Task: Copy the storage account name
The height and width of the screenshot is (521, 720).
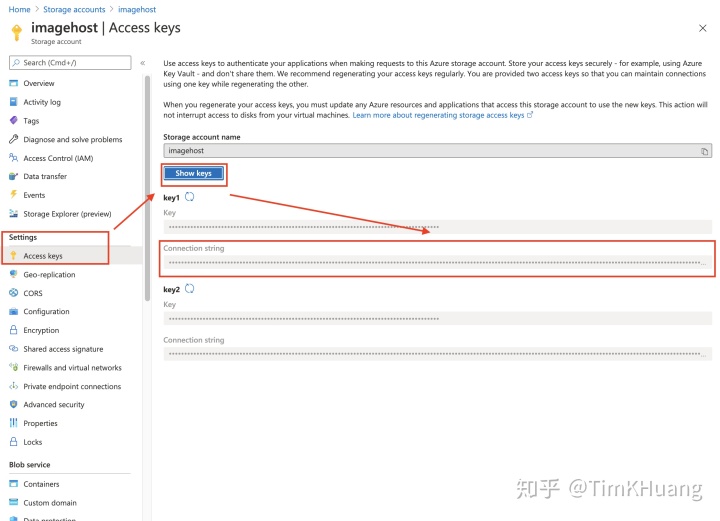Action: 704,151
